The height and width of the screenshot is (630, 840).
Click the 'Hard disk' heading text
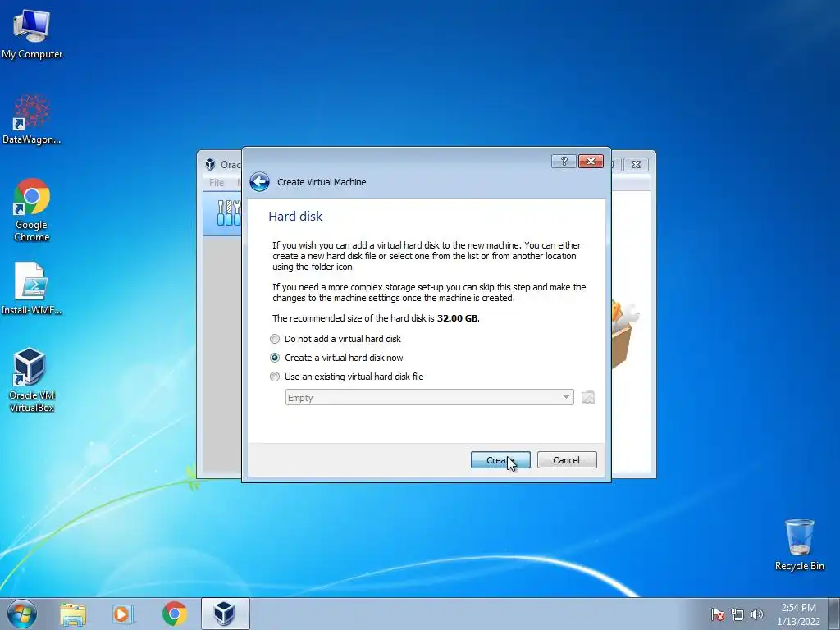(x=295, y=217)
